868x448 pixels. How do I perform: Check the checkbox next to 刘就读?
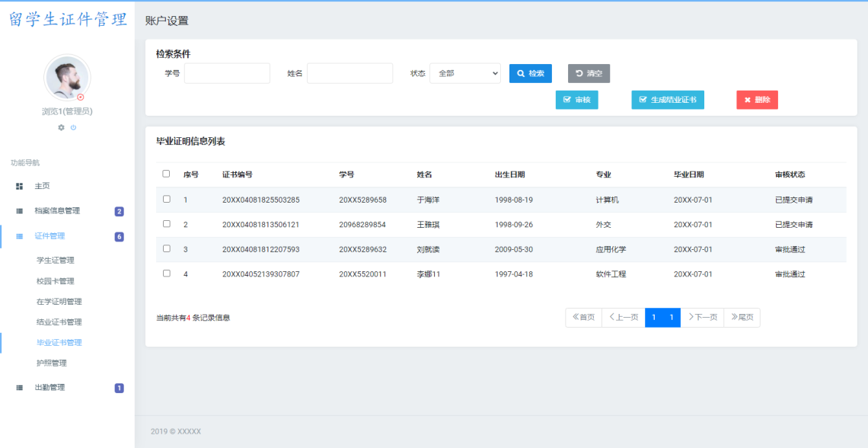(166, 249)
